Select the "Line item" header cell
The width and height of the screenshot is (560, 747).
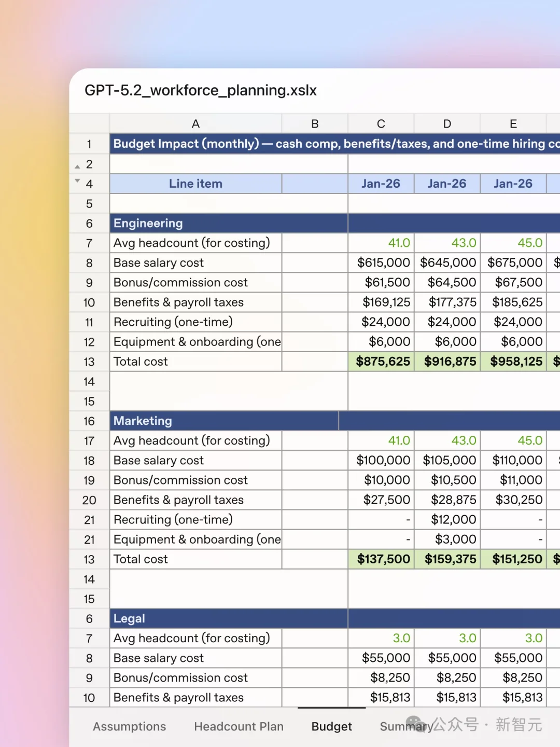pyautogui.click(x=195, y=184)
